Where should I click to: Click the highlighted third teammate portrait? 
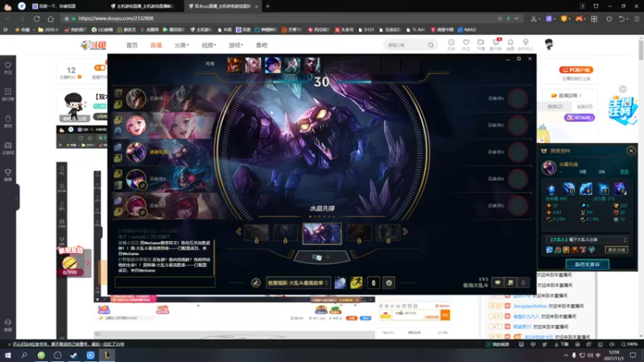pyautogui.click(x=136, y=152)
